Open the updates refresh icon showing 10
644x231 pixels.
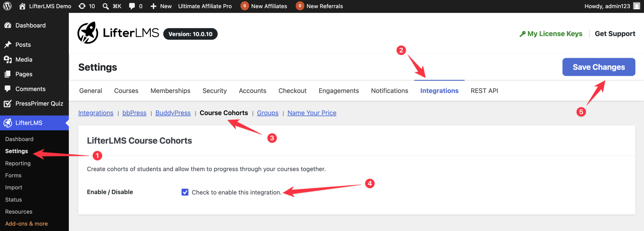coord(82,6)
